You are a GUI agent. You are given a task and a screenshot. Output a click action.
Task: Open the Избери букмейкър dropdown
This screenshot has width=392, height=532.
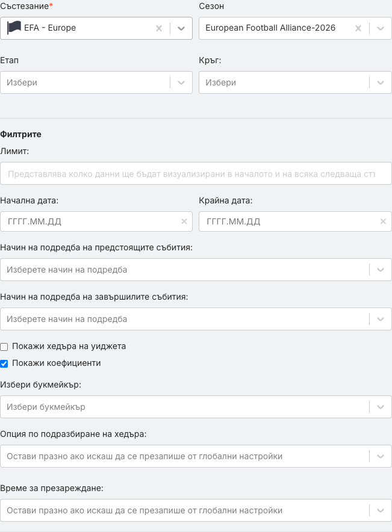(196, 407)
